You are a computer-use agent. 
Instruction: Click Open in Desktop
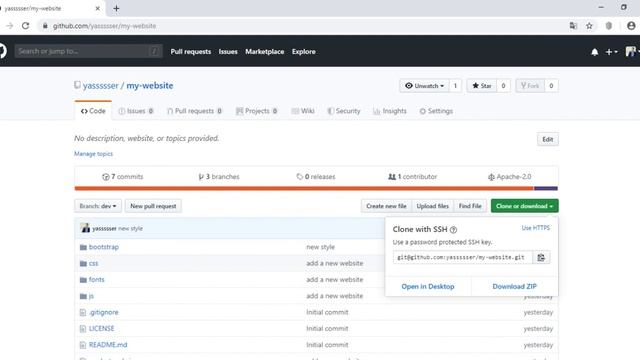[x=428, y=287]
